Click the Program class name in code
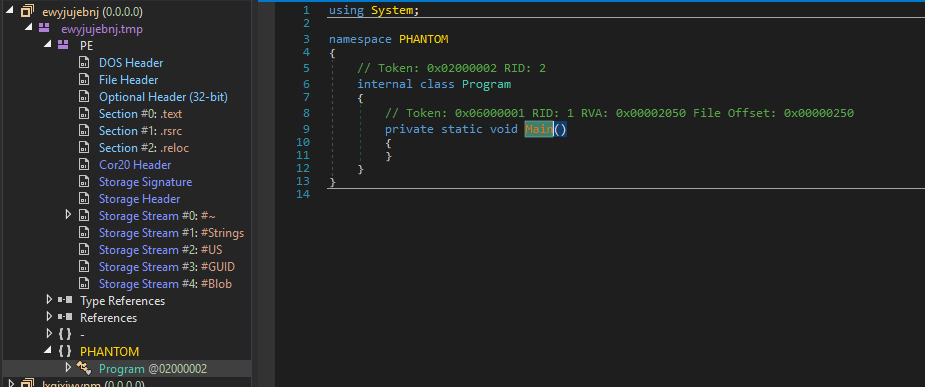Image resolution: width=925 pixels, height=387 pixels. point(486,84)
